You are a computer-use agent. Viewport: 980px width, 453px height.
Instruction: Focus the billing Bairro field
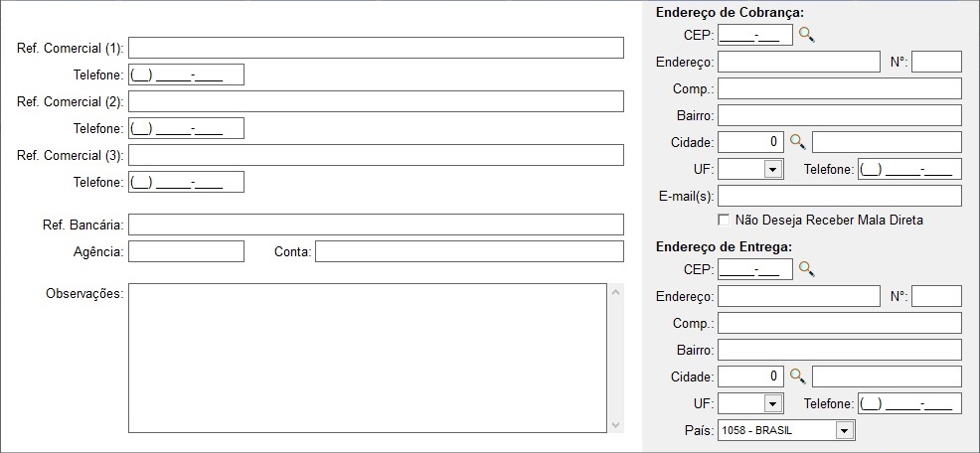click(x=840, y=115)
